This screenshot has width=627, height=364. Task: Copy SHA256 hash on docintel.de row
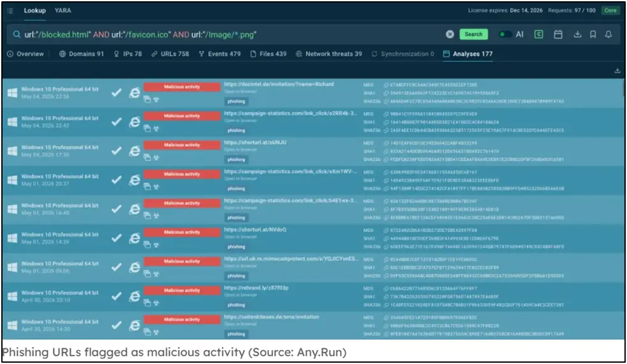coord(386,101)
